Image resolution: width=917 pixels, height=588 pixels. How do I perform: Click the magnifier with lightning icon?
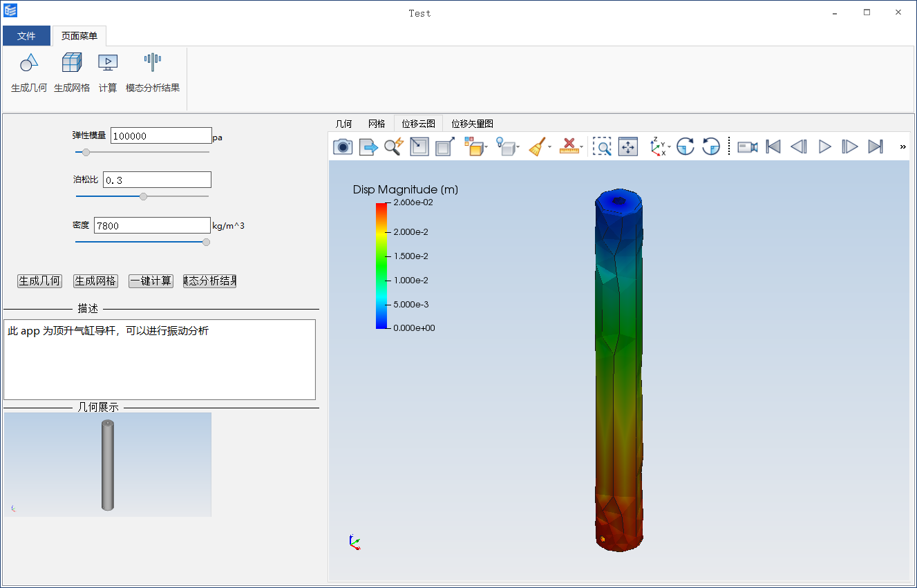click(x=394, y=146)
